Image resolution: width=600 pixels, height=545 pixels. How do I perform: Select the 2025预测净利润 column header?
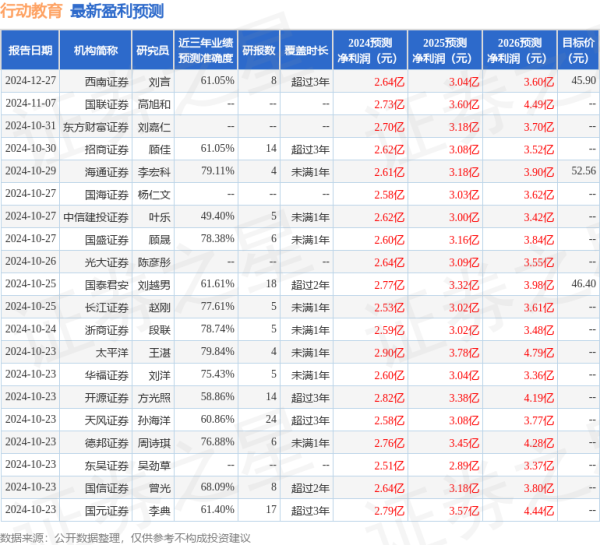coord(444,49)
